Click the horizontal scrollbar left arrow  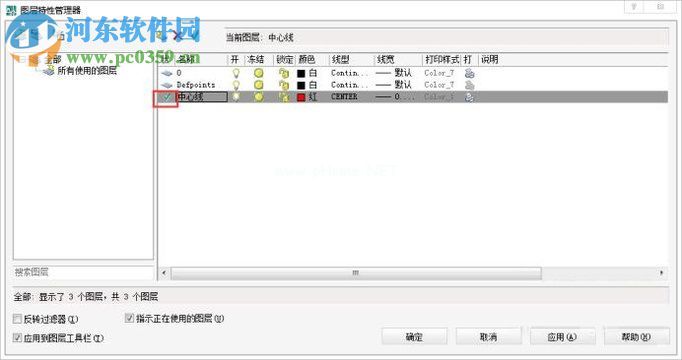pos(164,273)
